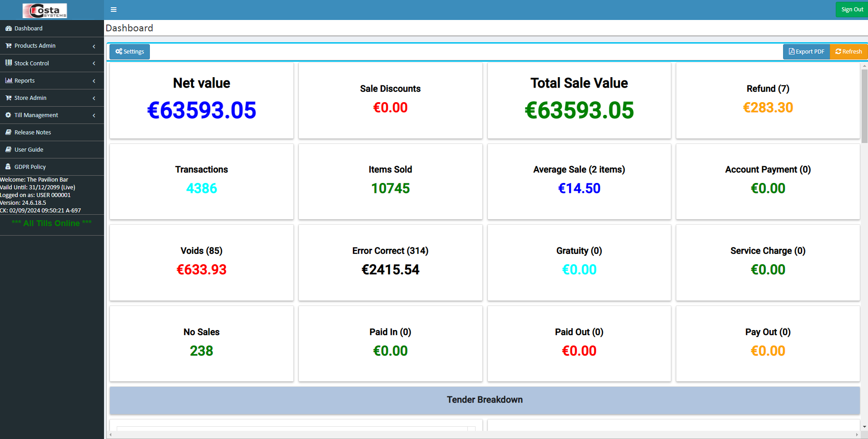Click the Products Admin cart icon
This screenshot has width=868, height=439.
(8, 45)
